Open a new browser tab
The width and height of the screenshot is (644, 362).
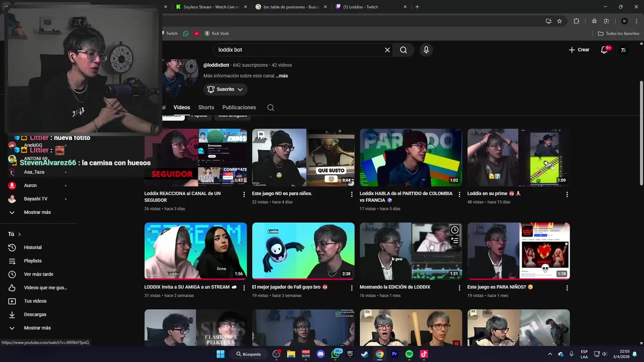tap(417, 7)
